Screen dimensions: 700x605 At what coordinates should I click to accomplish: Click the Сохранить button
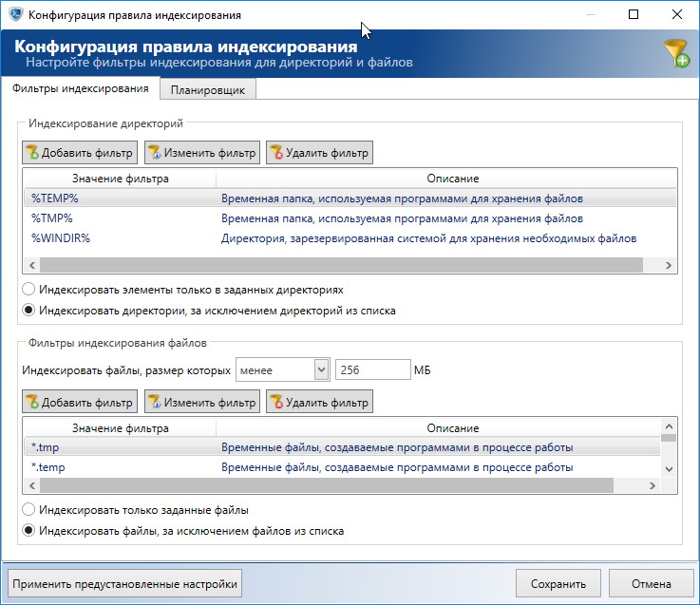[x=558, y=584]
